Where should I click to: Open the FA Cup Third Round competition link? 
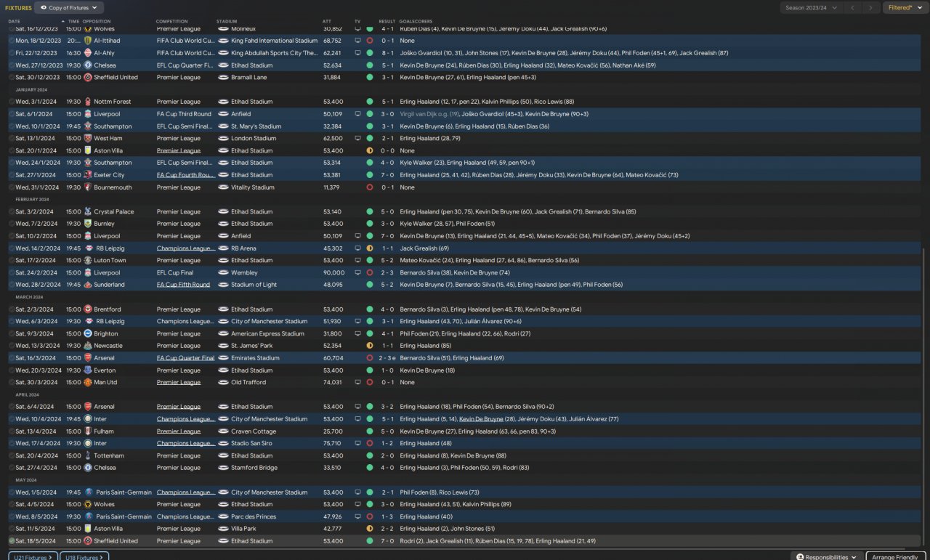[x=184, y=114]
